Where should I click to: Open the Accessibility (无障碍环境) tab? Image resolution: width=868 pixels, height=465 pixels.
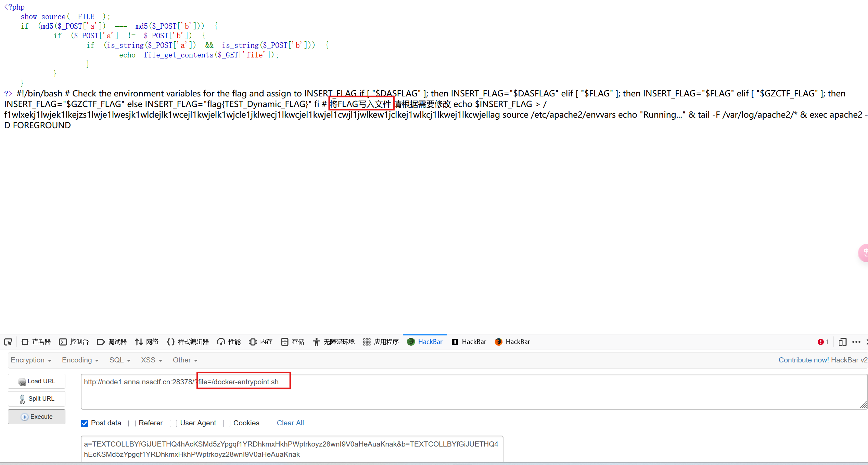click(334, 342)
